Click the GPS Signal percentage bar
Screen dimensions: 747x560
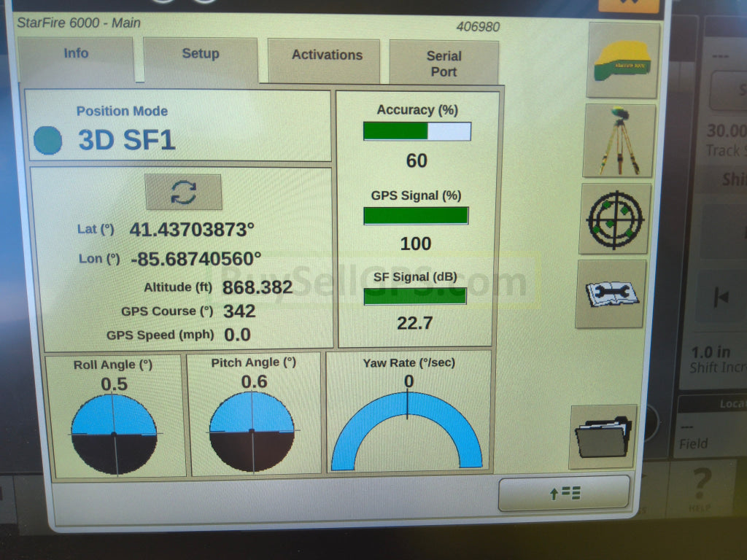pyautogui.click(x=416, y=216)
